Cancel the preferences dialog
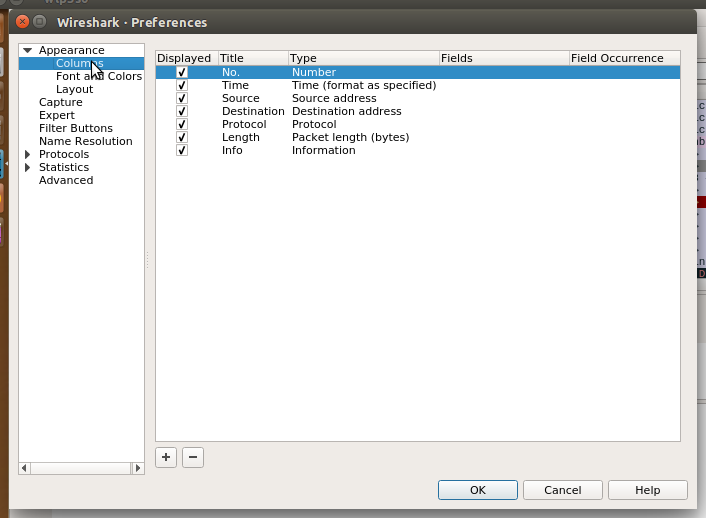This screenshot has height=518, width=706. (x=562, y=490)
